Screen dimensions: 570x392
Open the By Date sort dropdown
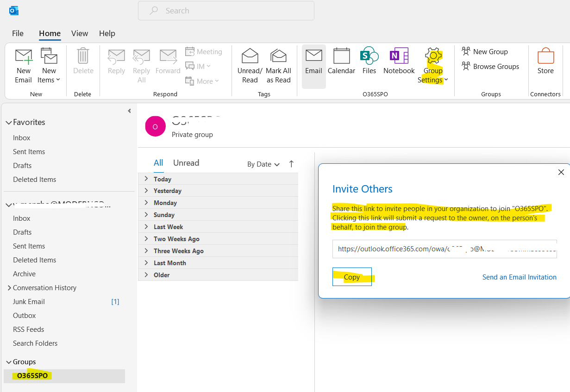(x=263, y=164)
